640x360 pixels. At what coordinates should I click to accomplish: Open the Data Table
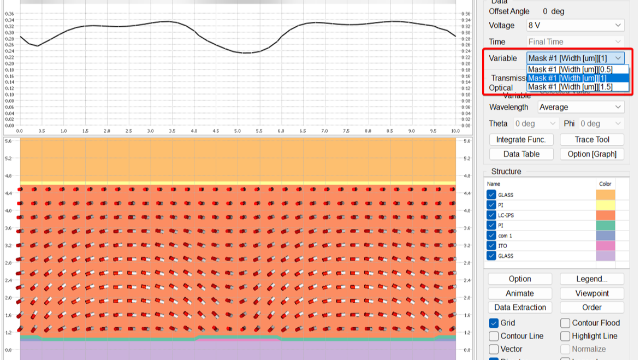coord(521,154)
